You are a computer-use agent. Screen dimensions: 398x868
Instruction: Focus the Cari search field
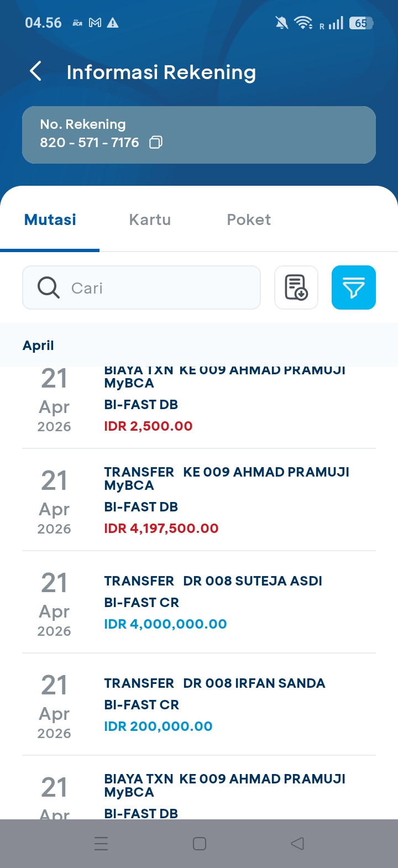click(x=160, y=287)
